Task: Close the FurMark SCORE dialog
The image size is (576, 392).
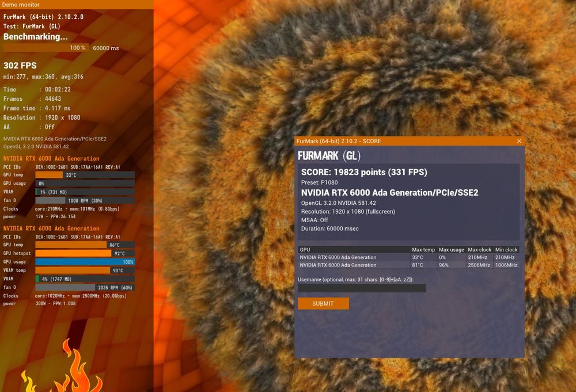Action: pyautogui.click(x=519, y=141)
